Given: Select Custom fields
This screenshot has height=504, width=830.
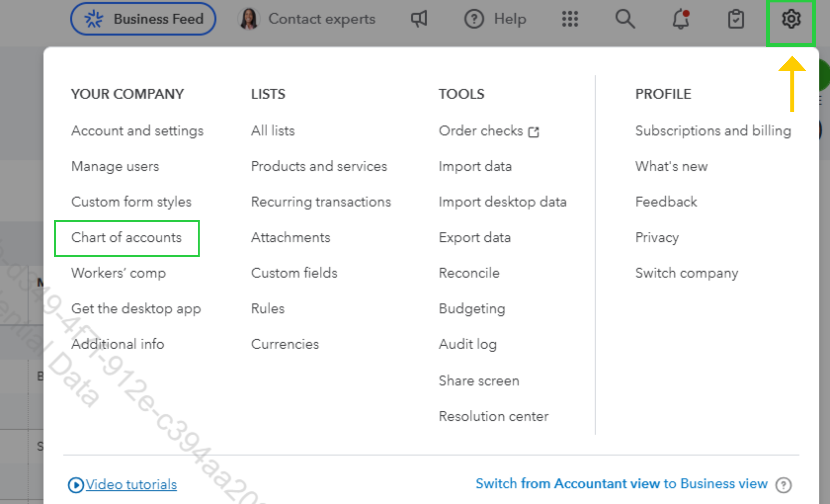Looking at the screenshot, I should pyautogui.click(x=294, y=273).
